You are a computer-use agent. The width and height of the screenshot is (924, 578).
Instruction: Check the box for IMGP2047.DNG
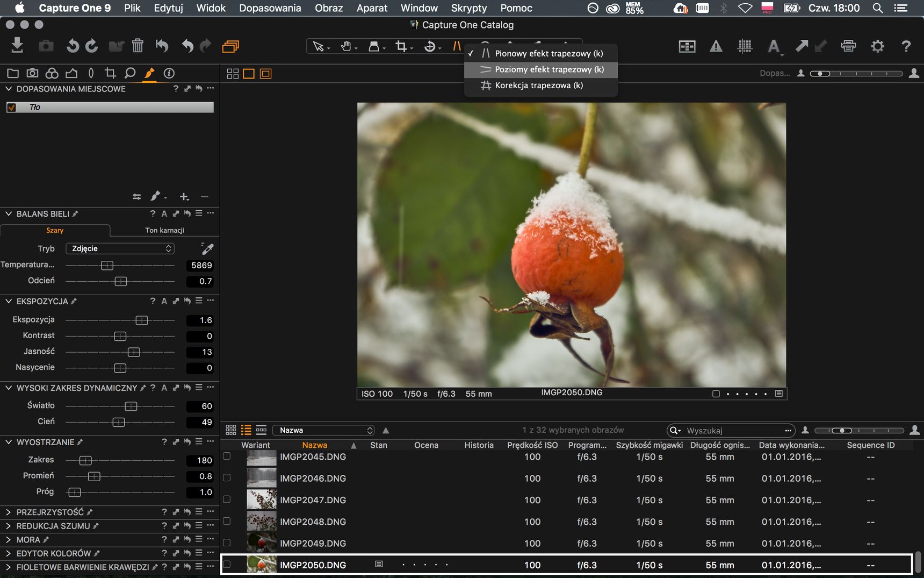(x=227, y=499)
